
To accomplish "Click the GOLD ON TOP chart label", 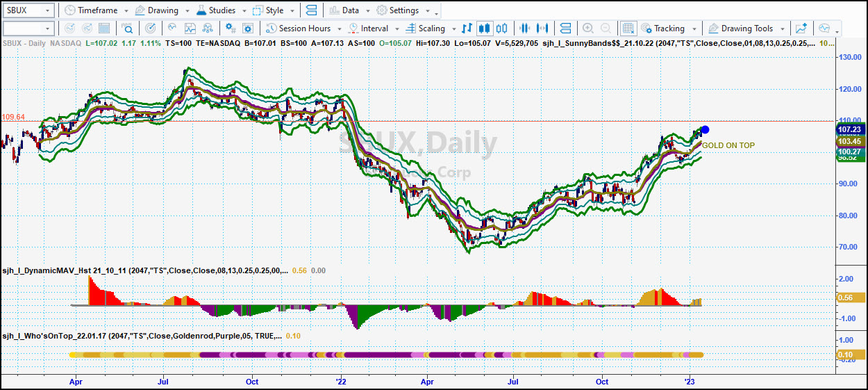I will 728,145.
